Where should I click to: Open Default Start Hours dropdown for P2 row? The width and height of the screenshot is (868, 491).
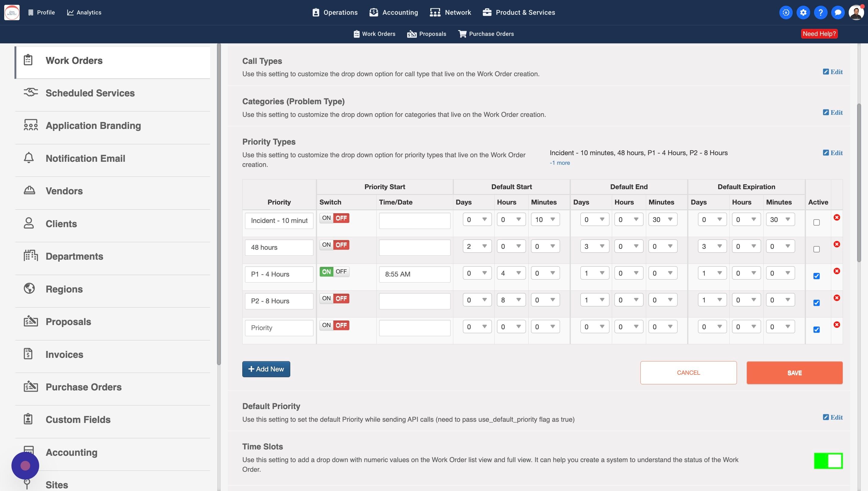pos(511,300)
